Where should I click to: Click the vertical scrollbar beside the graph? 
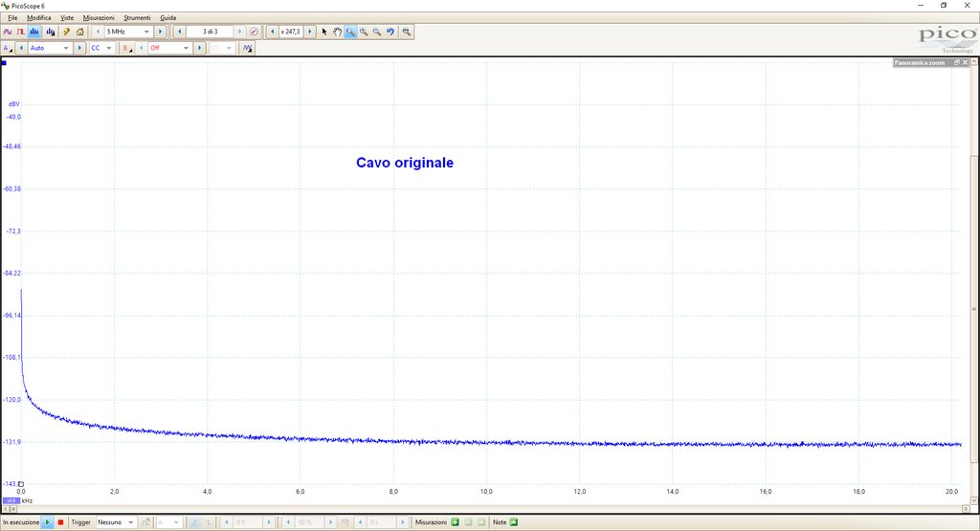pyautogui.click(x=973, y=309)
